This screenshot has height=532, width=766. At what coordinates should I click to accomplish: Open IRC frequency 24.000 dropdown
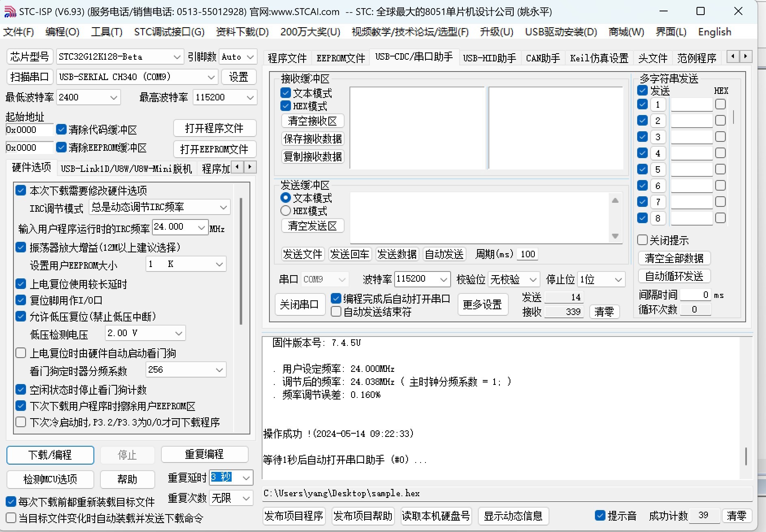[x=180, y=227]
